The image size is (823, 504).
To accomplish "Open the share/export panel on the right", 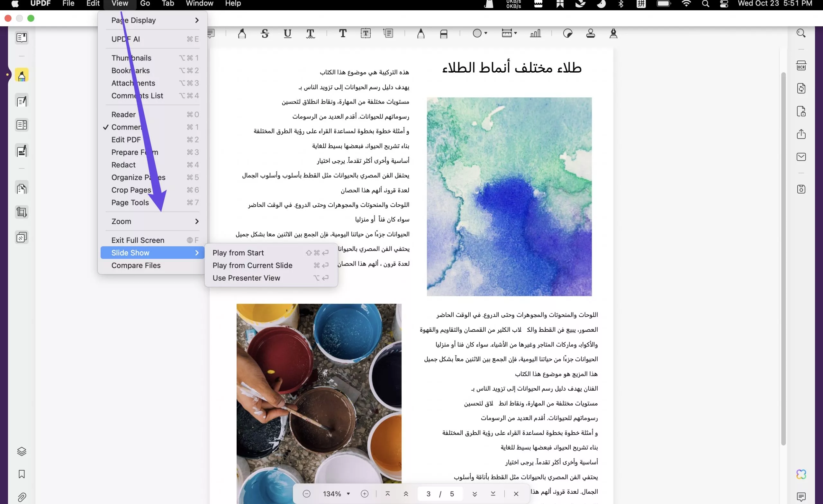I will (x=801, y=134).
